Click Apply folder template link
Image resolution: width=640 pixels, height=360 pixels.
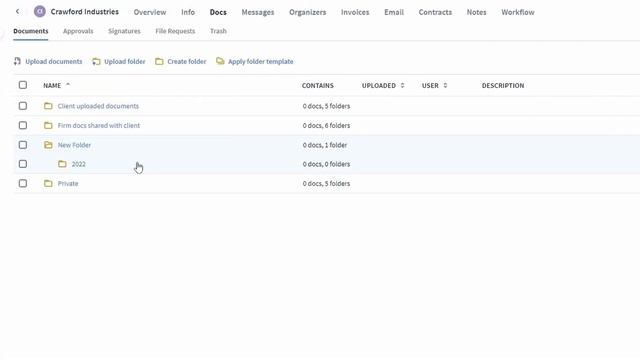[x=260, y=62]
